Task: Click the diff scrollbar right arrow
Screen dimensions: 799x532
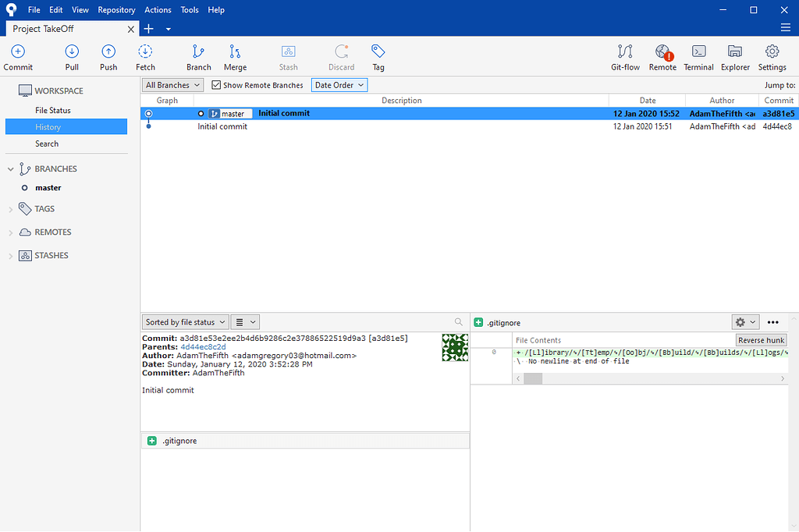Action: [x=783, y=378]
